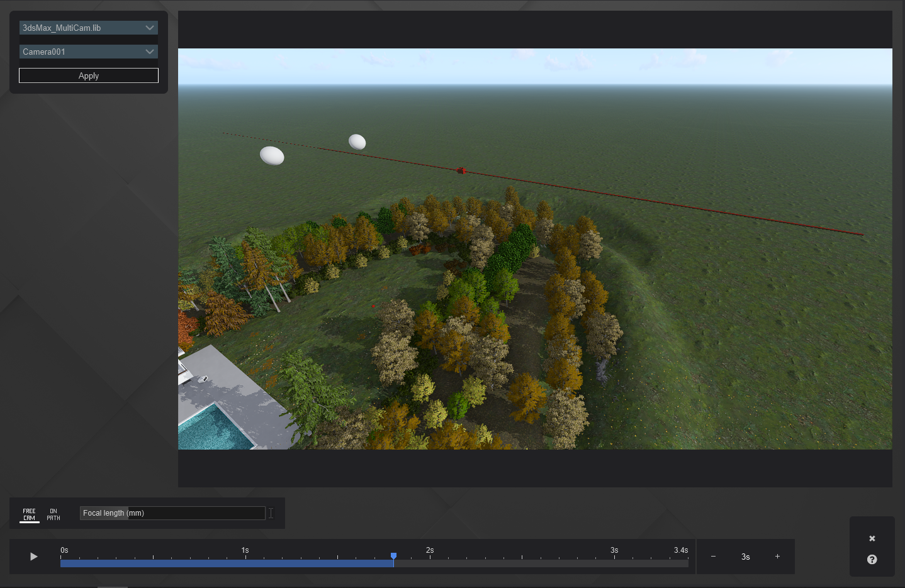
Task: Close the panel with the X icon
Action: [872, 538]
